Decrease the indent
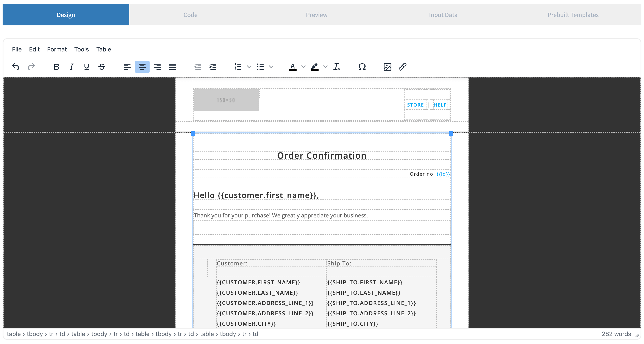Screen dimensions: 644x344 [x=198, y=67]
